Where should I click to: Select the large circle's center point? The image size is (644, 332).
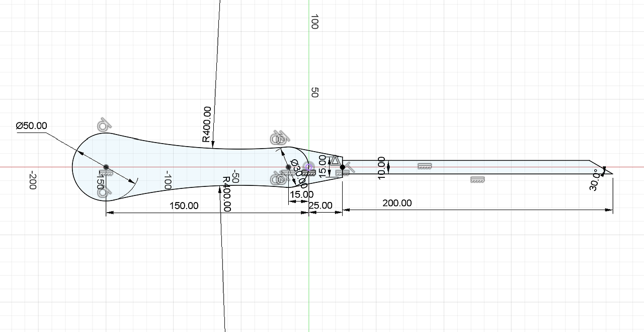pos(106,167)
